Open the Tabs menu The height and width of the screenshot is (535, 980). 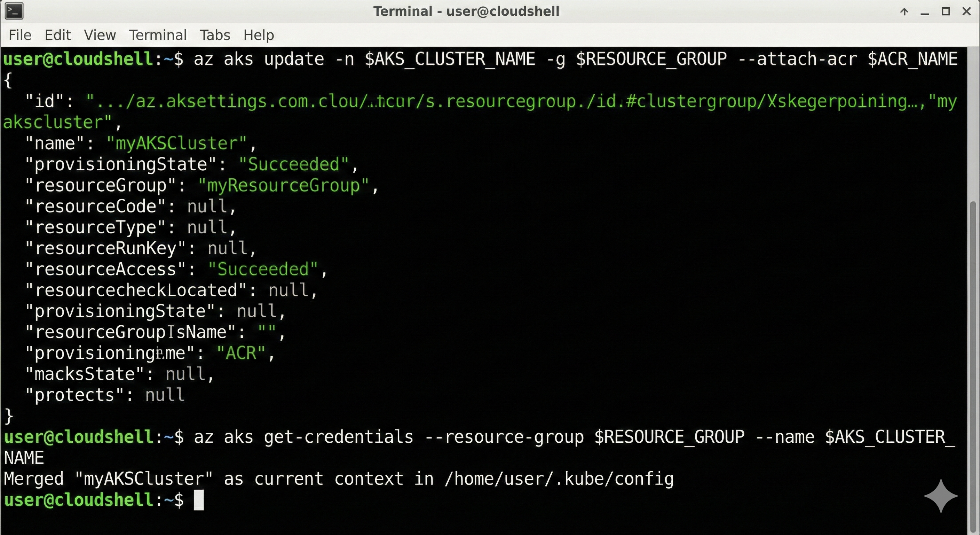(215, 34)
